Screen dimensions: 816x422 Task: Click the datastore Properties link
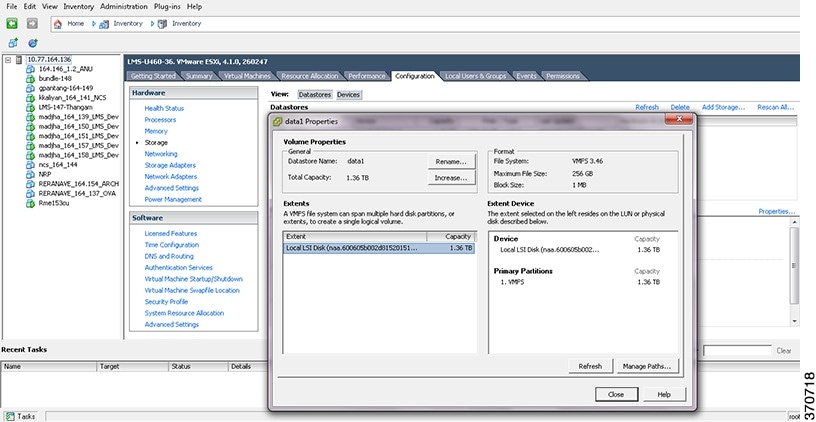pyautogui.click(x=776, y=212)
